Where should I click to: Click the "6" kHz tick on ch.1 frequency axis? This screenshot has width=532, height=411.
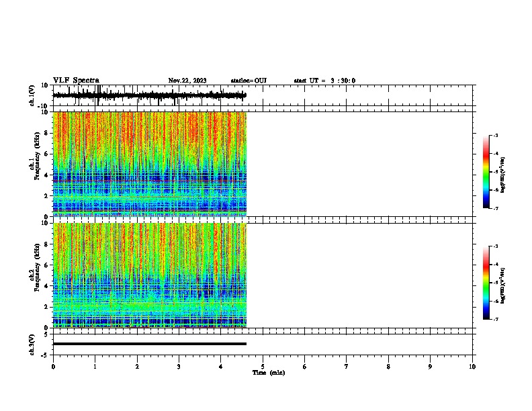click(46, 154)
